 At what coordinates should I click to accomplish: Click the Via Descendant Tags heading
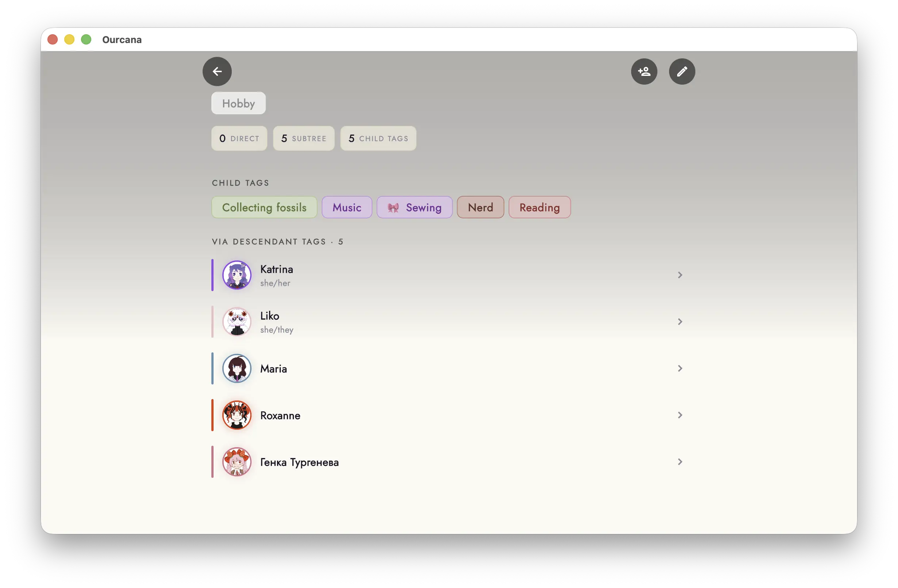point(277,241)
